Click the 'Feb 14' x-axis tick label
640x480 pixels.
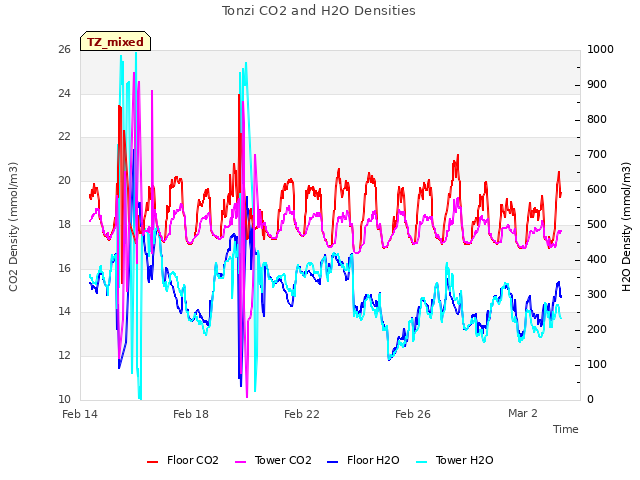(x=80, y=414)
